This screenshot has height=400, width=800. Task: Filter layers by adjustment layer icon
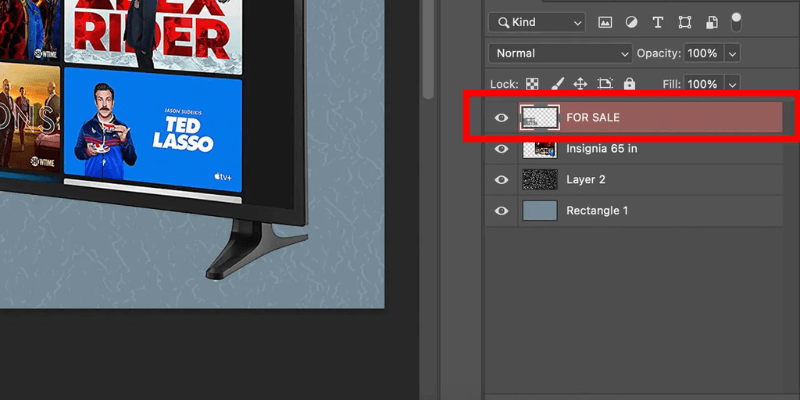click(631, 22)
